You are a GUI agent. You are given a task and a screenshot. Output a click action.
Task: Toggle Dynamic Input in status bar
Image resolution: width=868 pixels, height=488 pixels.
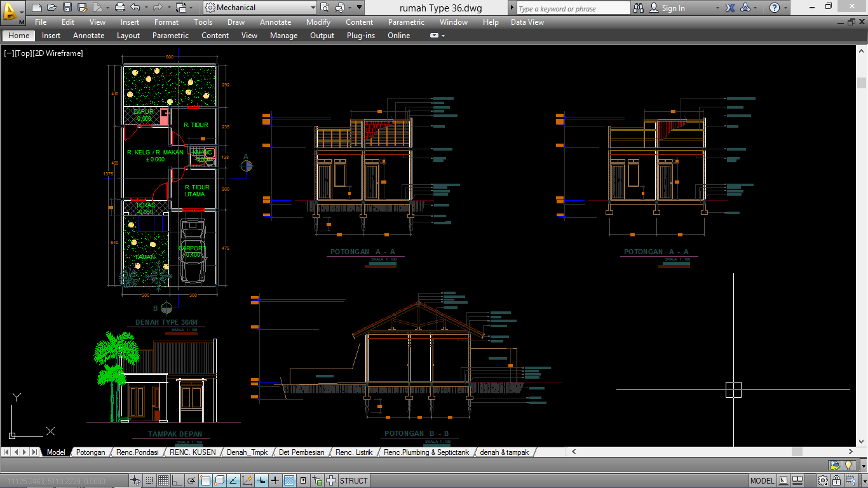coord(261,481)
